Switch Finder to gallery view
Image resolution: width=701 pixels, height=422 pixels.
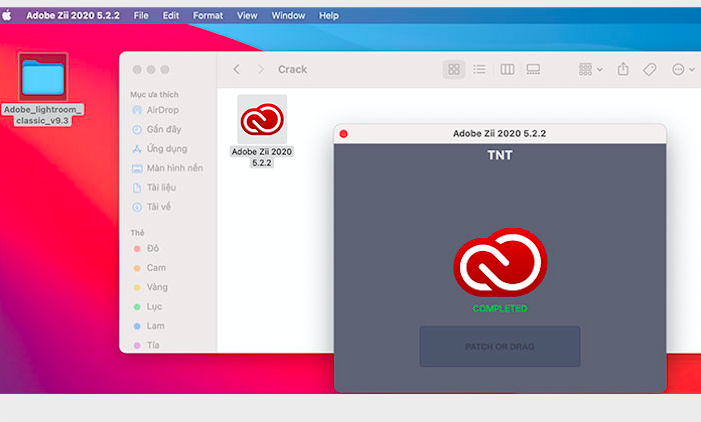tap(533, 69)
